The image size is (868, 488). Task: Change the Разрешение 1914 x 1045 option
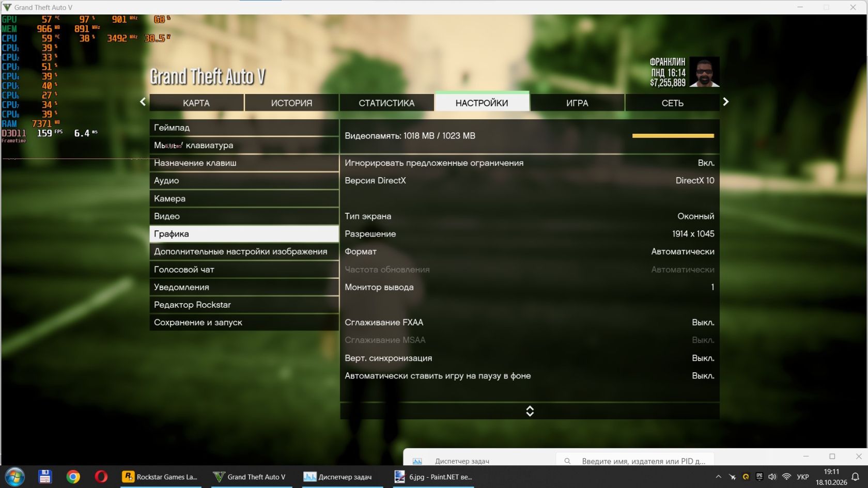tap(530, 233)
